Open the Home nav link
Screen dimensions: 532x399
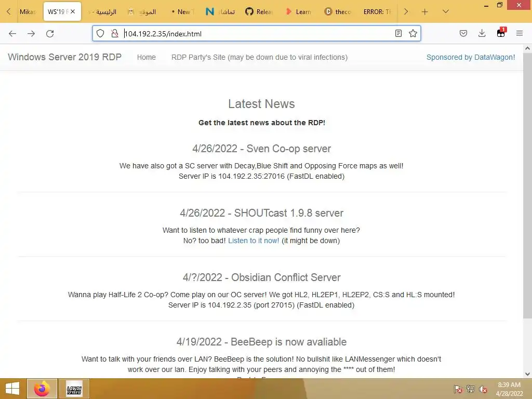coord(146,57)
